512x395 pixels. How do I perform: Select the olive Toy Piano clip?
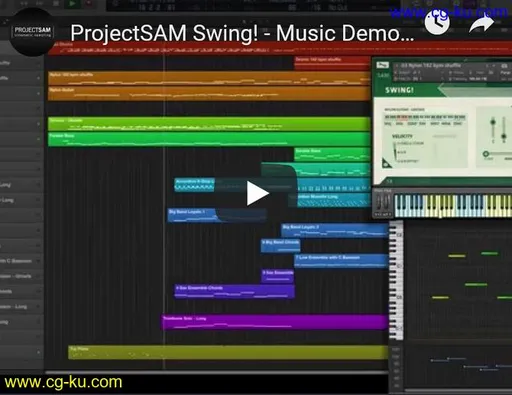pos(228,352)
